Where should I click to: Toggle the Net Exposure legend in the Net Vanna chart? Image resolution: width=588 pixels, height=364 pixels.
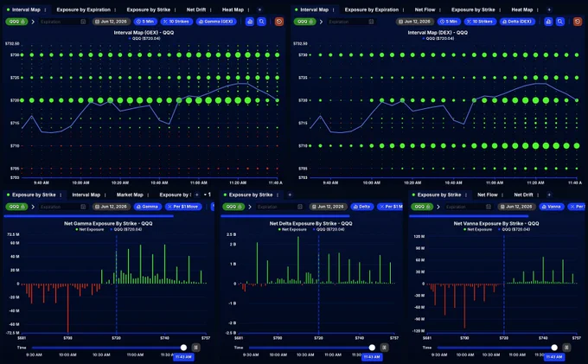point(477,229)
